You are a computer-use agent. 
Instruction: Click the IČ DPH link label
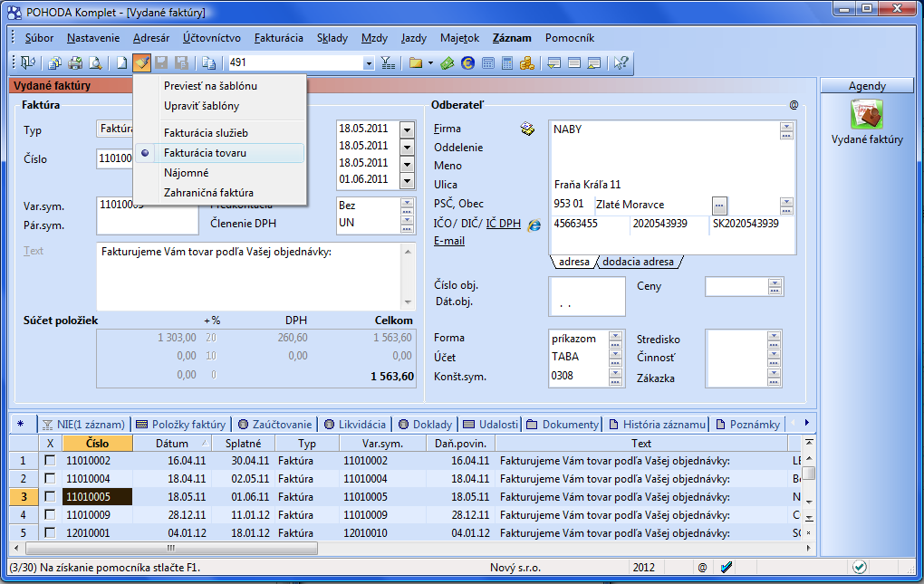[x=504, y=224]
